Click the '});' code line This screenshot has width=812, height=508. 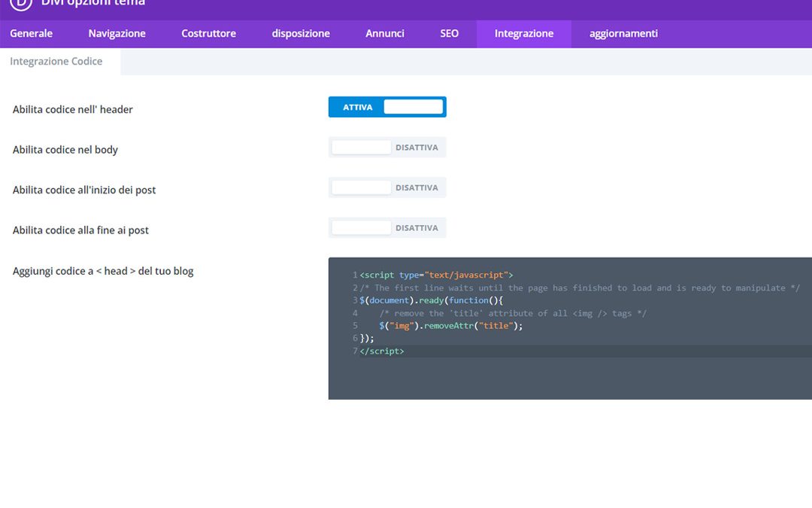click(x=367, y=338)
